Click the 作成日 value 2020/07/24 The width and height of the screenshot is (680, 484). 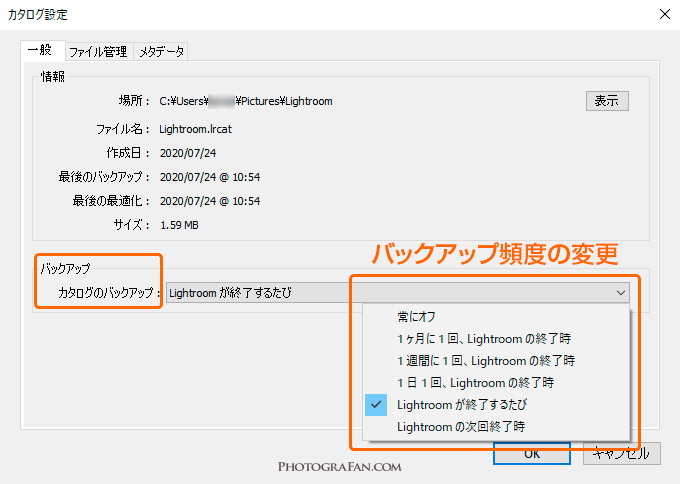[188, 153]
